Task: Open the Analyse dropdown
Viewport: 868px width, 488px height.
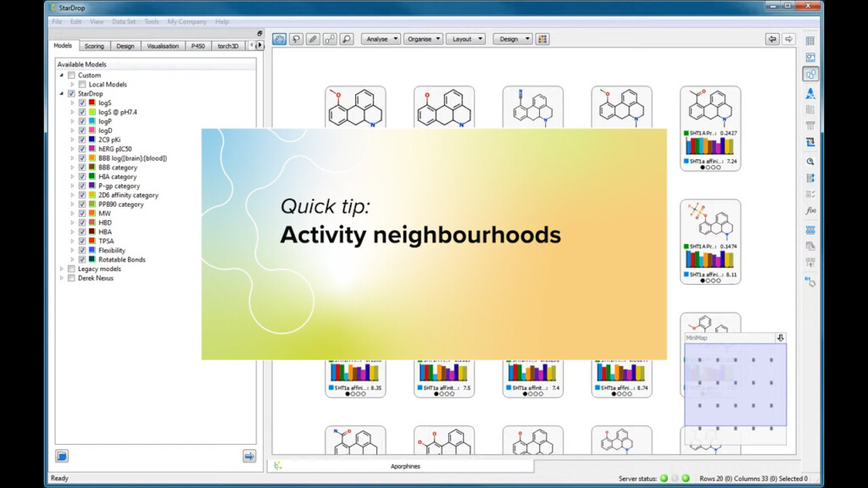Action: coord(379,39)
